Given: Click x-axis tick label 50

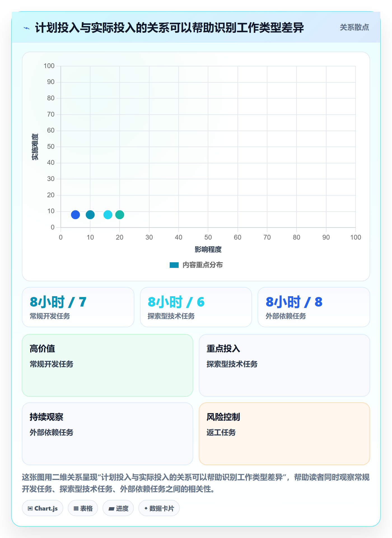Looking at the screenshot, I should click(208, 237).
